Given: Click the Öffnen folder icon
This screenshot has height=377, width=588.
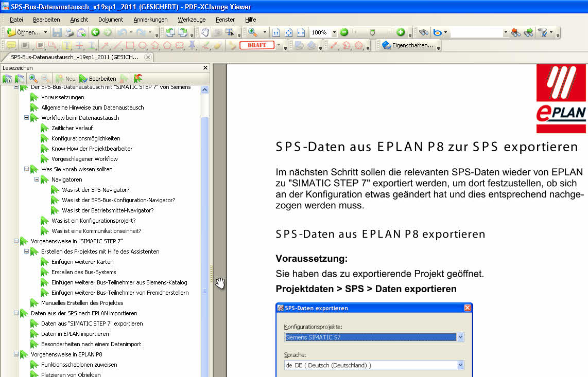Looking at the screenshot, I should click(11, 32).
